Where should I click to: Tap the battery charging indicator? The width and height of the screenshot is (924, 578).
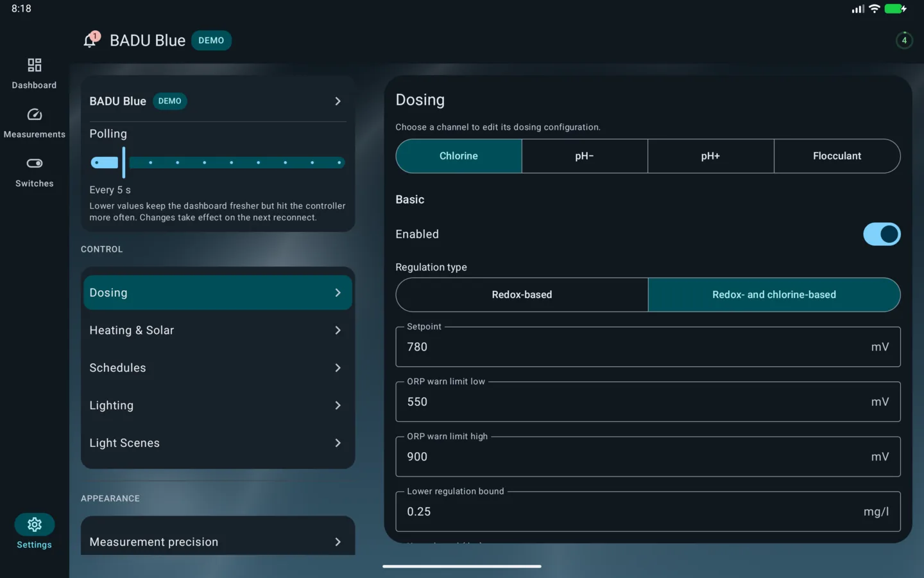pos(895,9)
